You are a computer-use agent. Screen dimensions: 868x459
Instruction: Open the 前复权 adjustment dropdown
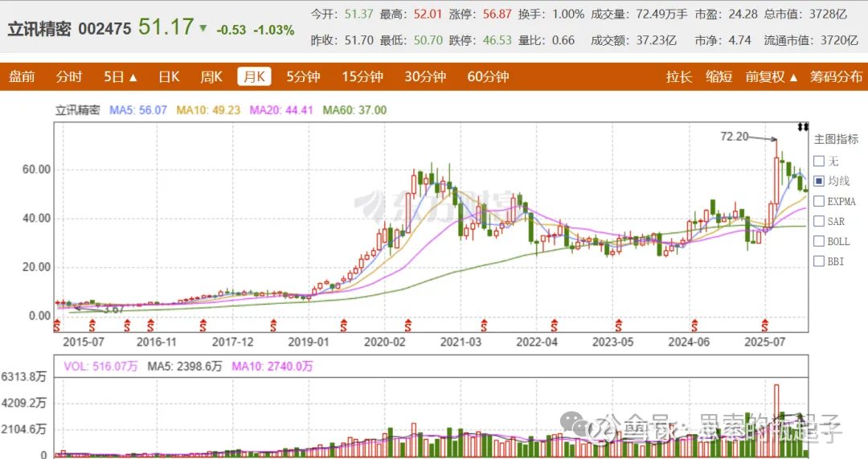(771, 77)
